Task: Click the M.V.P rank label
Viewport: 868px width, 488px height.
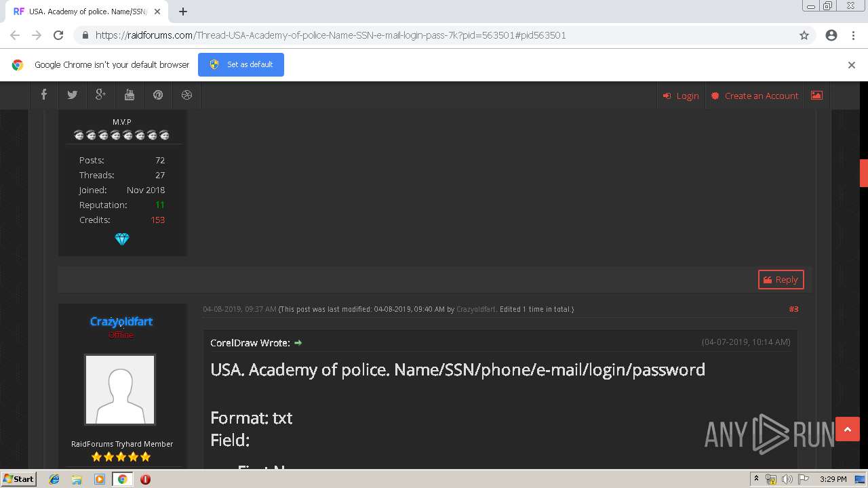Action: coord(122,122)
